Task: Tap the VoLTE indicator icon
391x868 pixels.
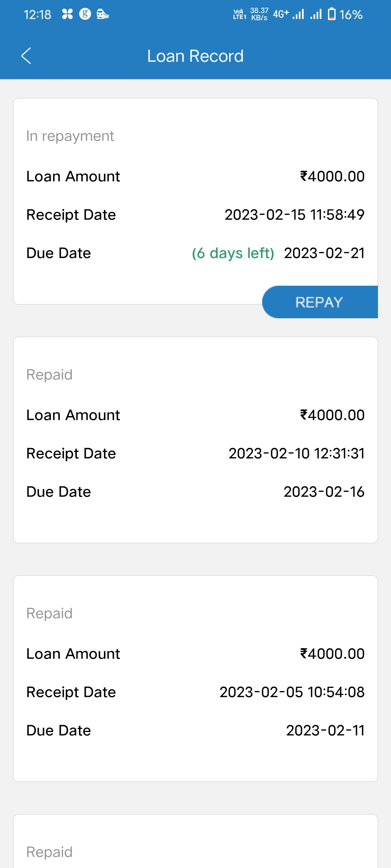Action: coord(239,14)
